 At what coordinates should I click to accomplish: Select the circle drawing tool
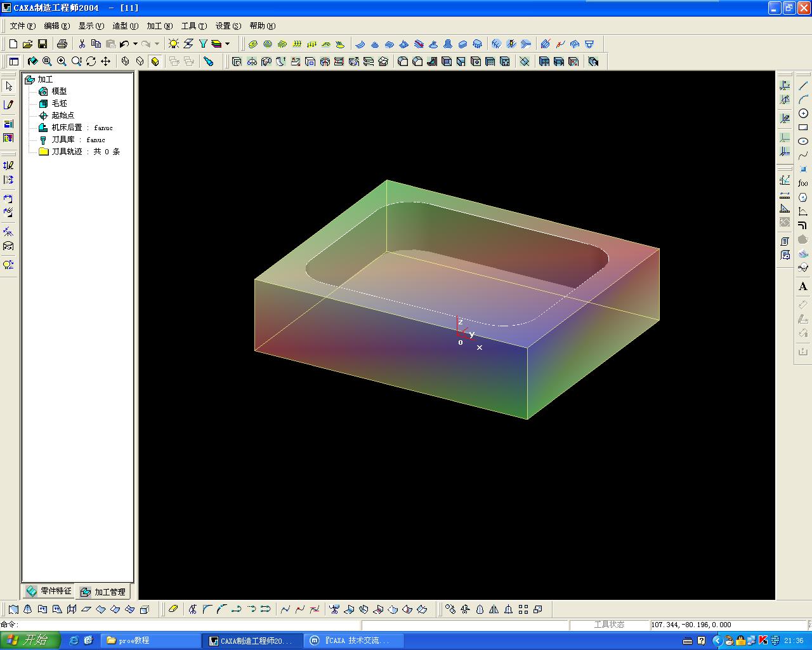[803, 114]
